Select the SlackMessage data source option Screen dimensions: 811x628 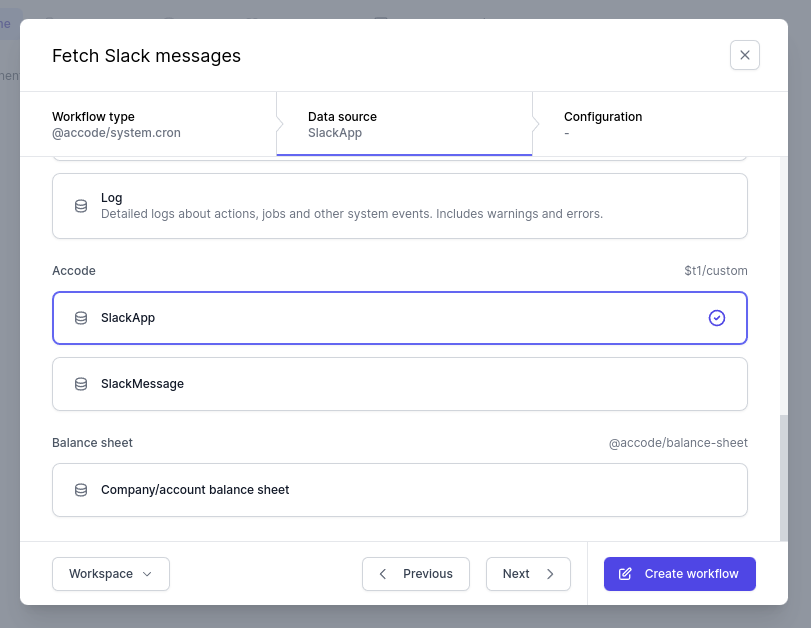tap(400, 384)
